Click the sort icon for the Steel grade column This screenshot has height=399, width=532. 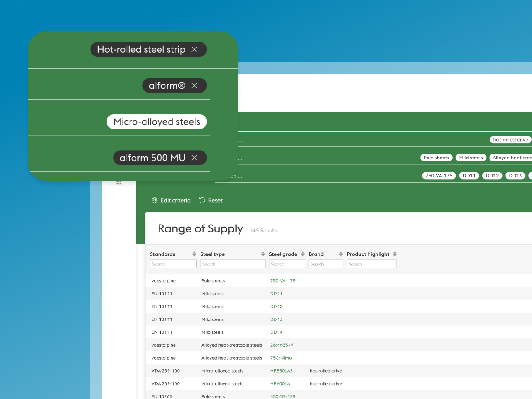(x=302, y=254)
